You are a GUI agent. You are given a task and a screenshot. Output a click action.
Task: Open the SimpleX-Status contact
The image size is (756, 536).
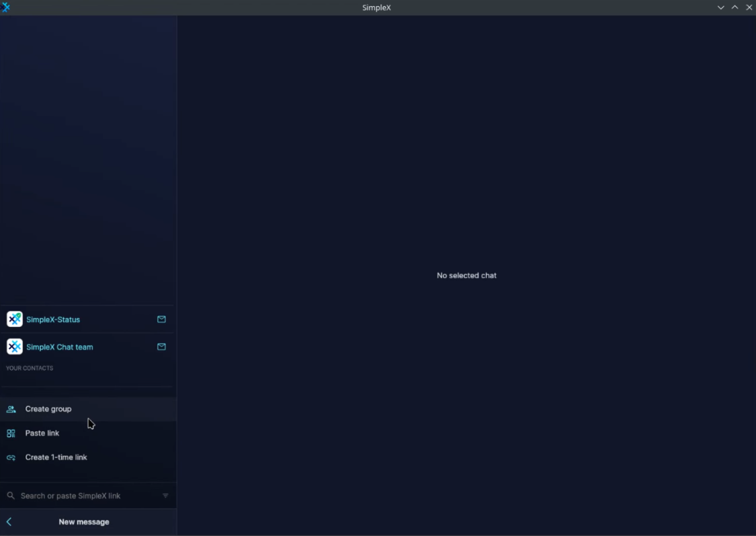(88, 319)
